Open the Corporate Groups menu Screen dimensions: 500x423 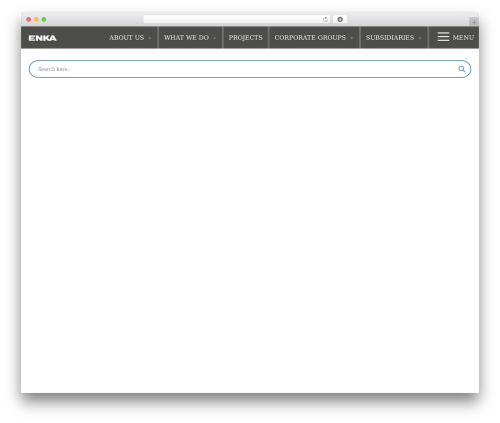pyautogui.click(x=310, y=38)
